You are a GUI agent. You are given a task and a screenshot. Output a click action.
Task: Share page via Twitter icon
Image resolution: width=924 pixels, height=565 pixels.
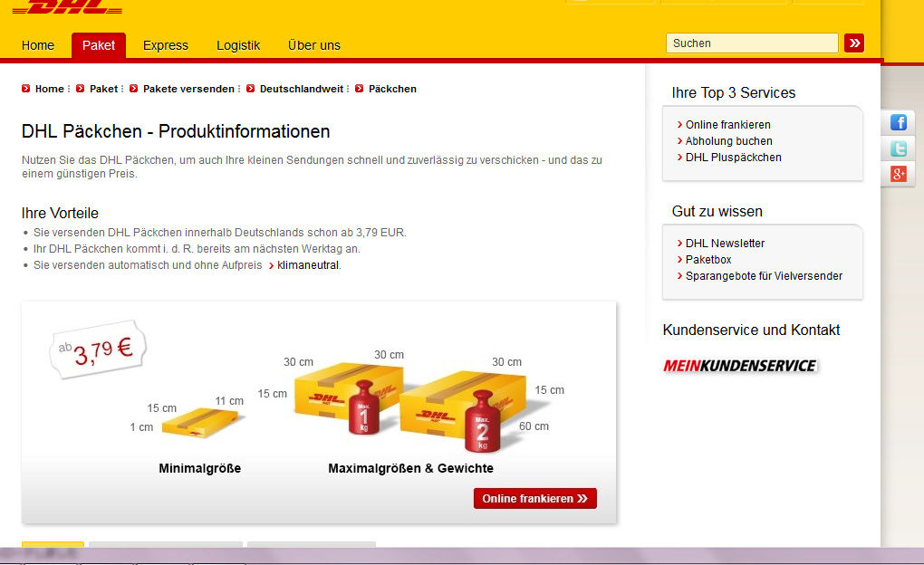898,148
